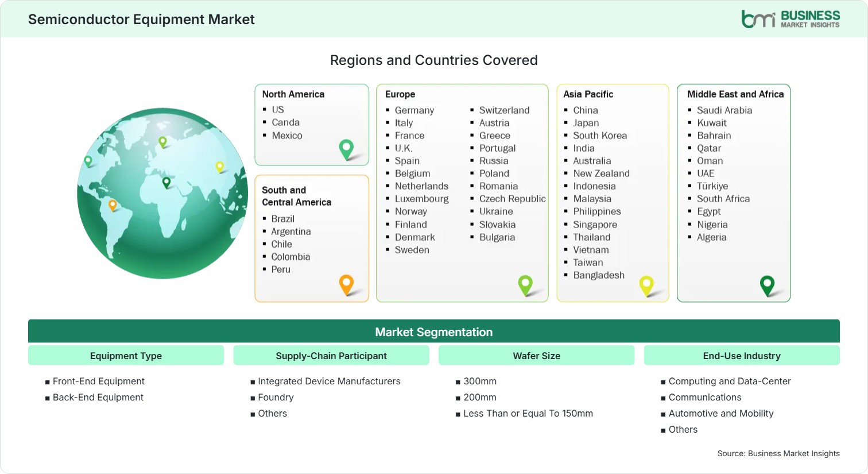Click 'Bulgaria' in Europe list
Viewport: 868px width, 474px height.
coord(497,237)
